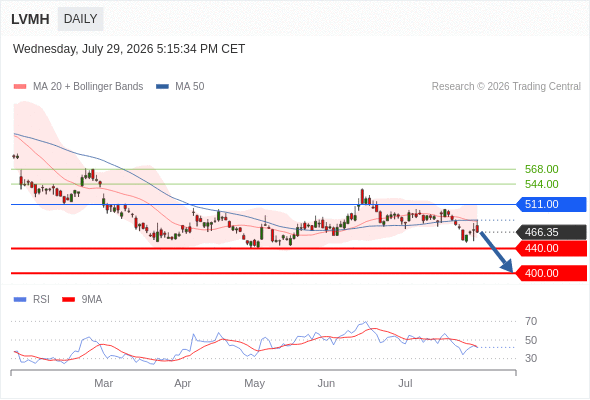Click the 544.00 resistance label
This screenshot has height=400, width=590.
(x=541, y=184)
